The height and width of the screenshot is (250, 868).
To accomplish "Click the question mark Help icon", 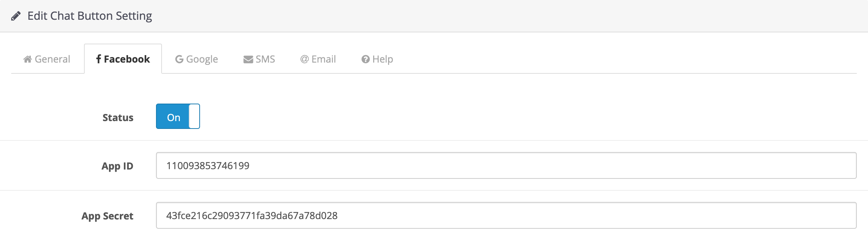I will click(x=365, y=59).
